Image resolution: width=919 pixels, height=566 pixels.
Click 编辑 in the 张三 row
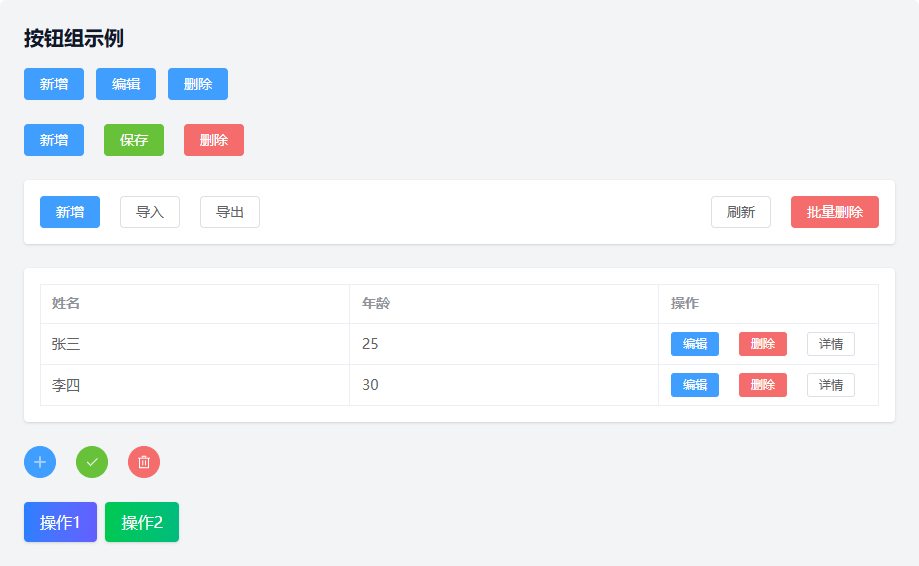[x=695, y=344]
